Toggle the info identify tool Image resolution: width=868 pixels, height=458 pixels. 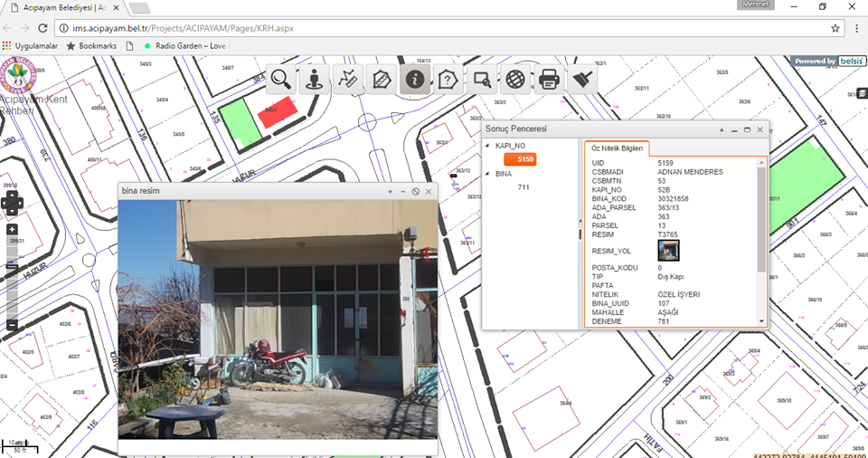pos(415,80)
